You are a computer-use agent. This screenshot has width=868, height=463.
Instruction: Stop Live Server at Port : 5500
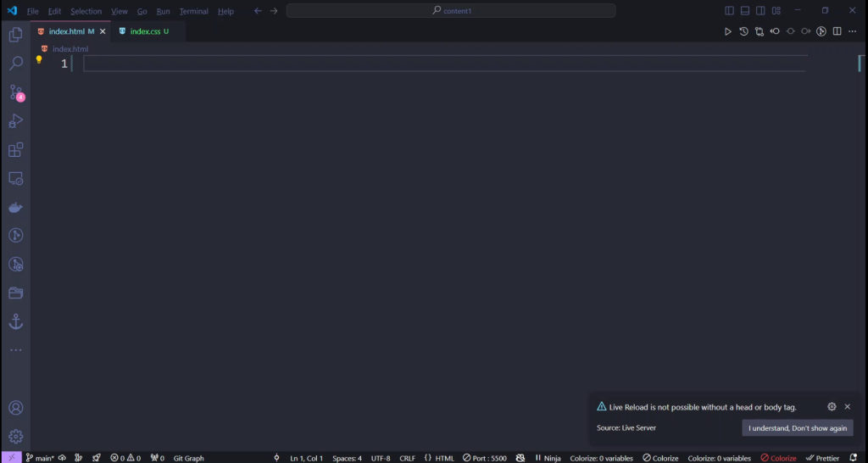[484, 458]
